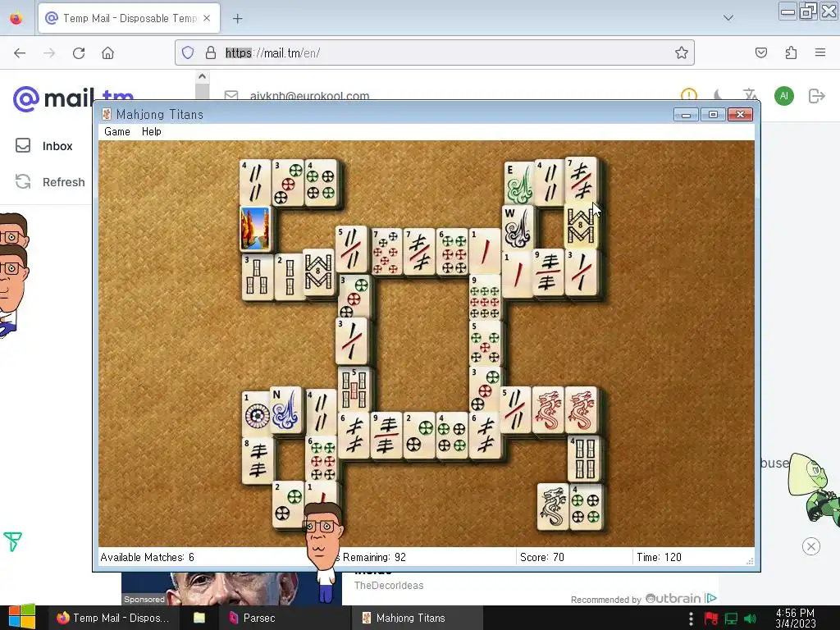The image size is (840, 630).
Task: Bookmark this page with star icon
Action: tap(681, 52)
